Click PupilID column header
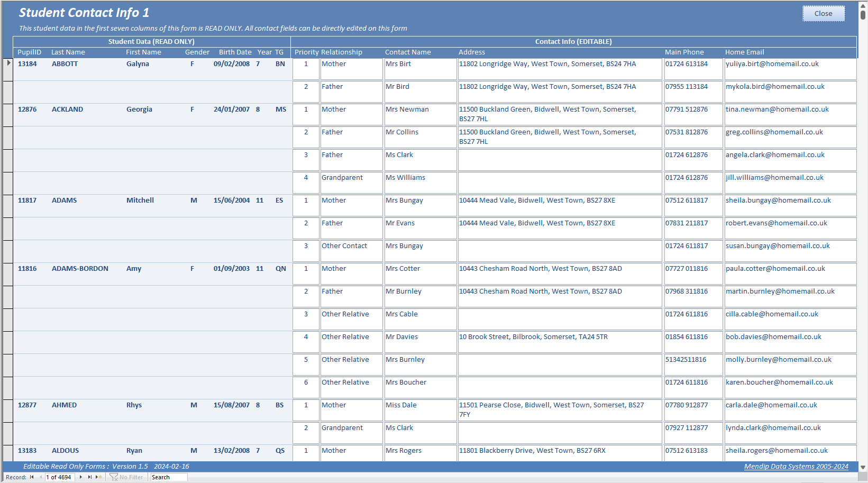The height and width of the screenshot is (483, 868). pyautogui.click(x=29, y=52)
